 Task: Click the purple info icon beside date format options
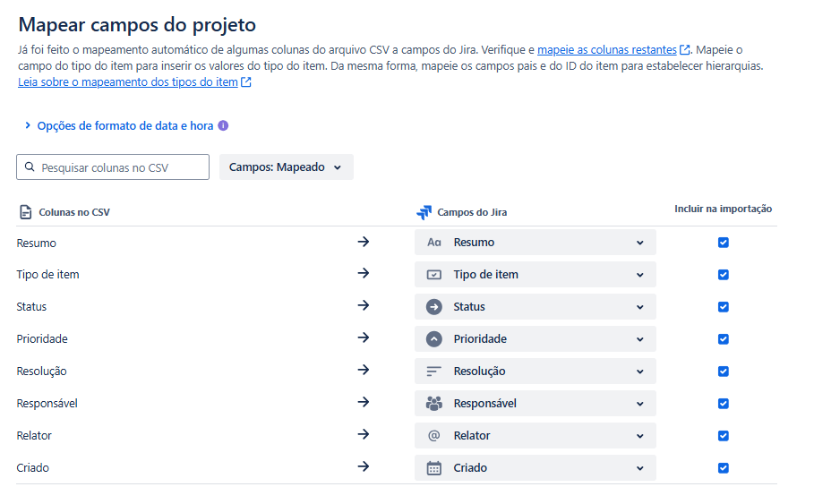point(223,126)
